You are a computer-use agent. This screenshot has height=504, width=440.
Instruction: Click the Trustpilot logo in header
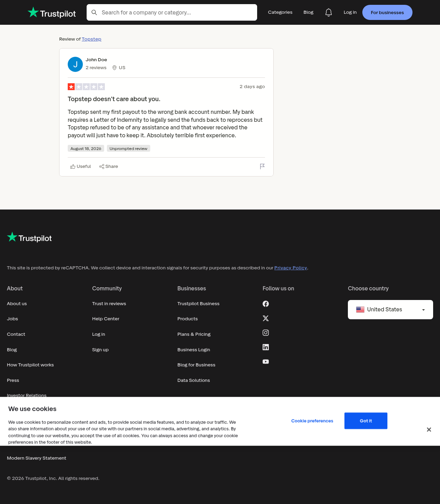click(x=52, y=12)
